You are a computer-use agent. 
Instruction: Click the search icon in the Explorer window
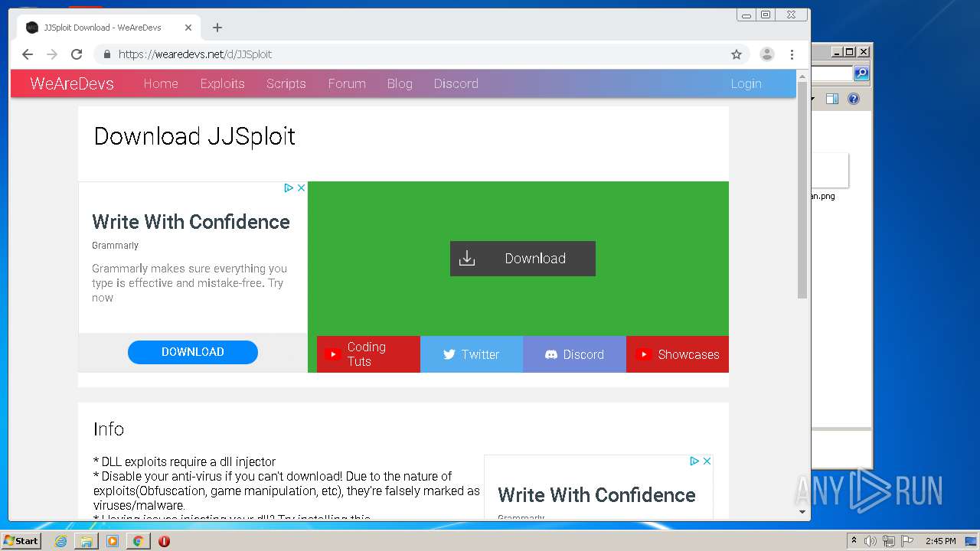point(861,73)
